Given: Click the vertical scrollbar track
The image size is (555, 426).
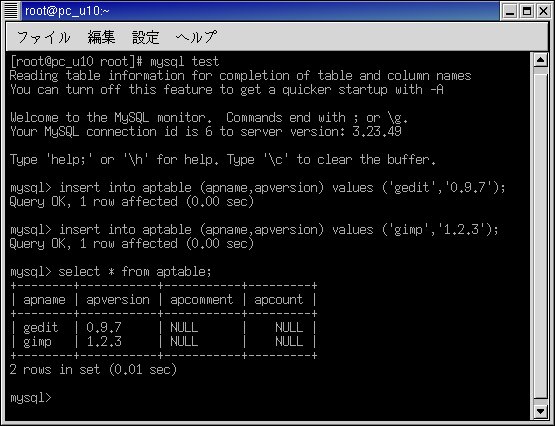Looking at the screenshot, I should coord(540,236).
